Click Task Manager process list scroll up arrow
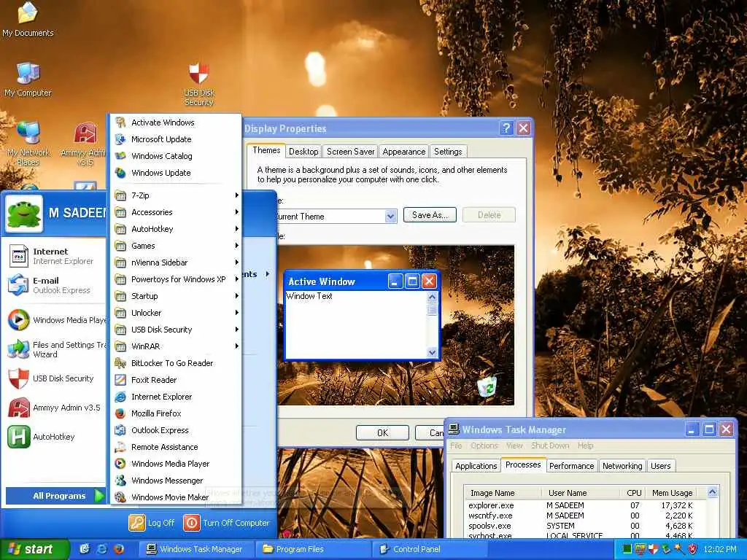 click(x=713, y=492)
